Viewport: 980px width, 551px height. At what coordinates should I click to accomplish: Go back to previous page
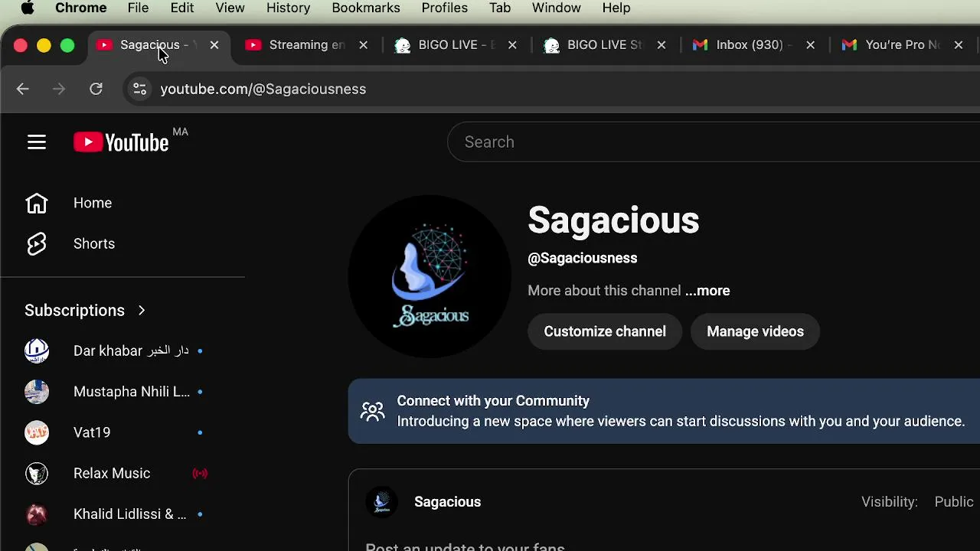tap(22, 89)
